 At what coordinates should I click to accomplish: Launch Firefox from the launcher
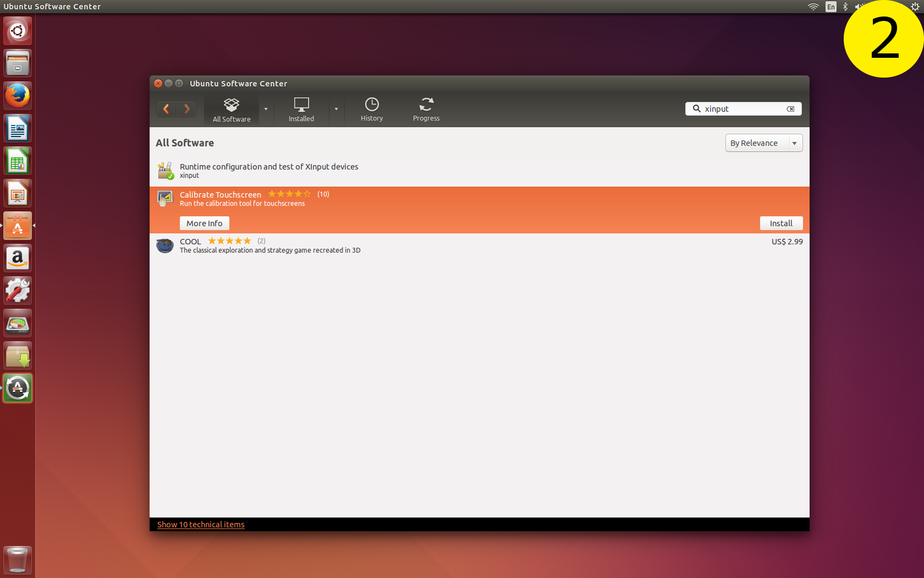coord(18,96)
